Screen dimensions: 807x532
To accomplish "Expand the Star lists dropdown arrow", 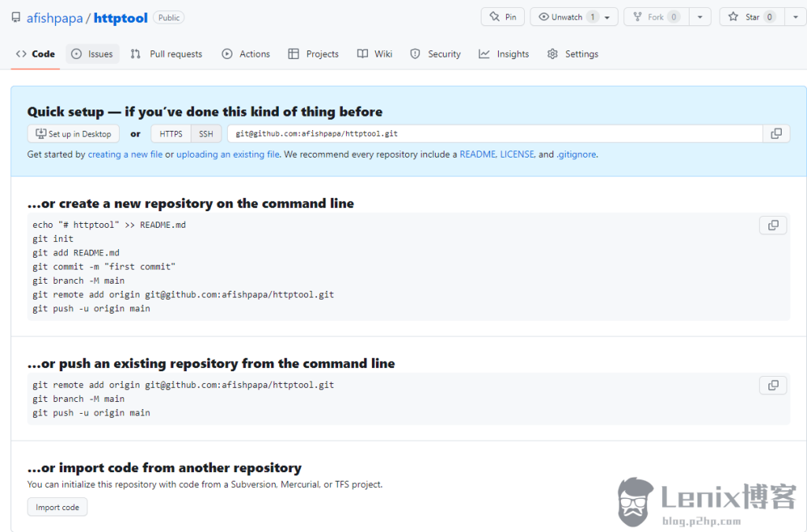I will pos(794,17).
